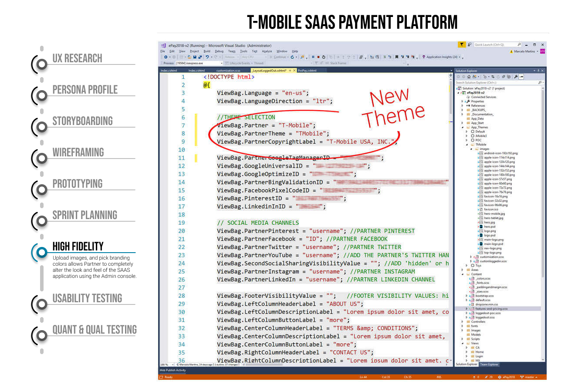This screenshot has height=392, width=575.
Task: Select android-icon-192x192.png file
Action: [x=501, y=153]
